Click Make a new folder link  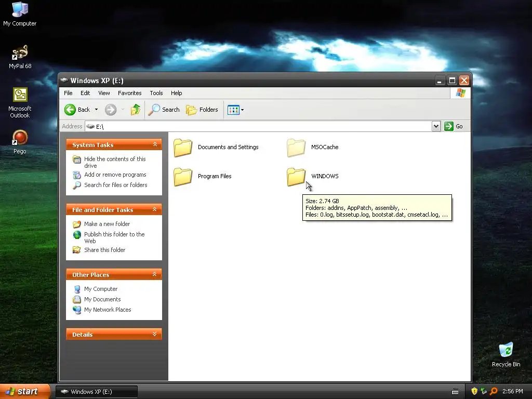click(107, 224)
